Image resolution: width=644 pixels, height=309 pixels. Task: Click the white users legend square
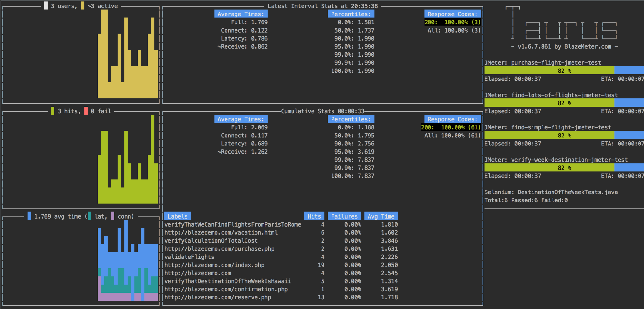46,6
